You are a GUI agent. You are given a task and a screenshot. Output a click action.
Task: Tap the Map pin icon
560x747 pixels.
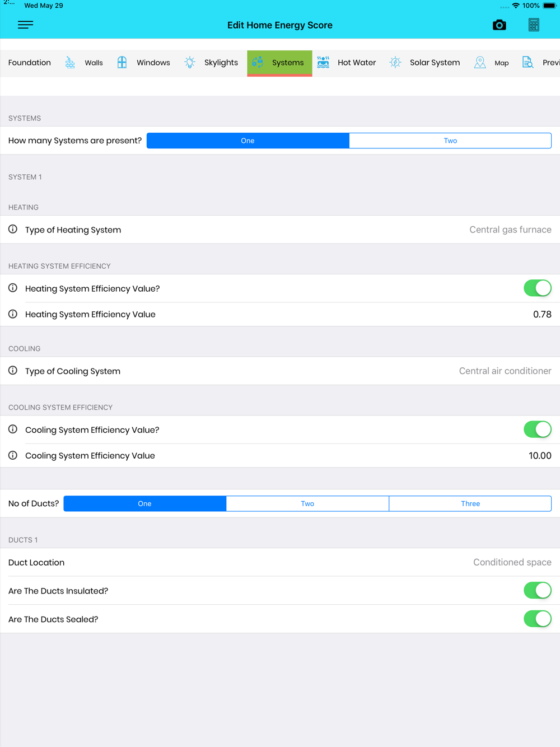(480, 62)
